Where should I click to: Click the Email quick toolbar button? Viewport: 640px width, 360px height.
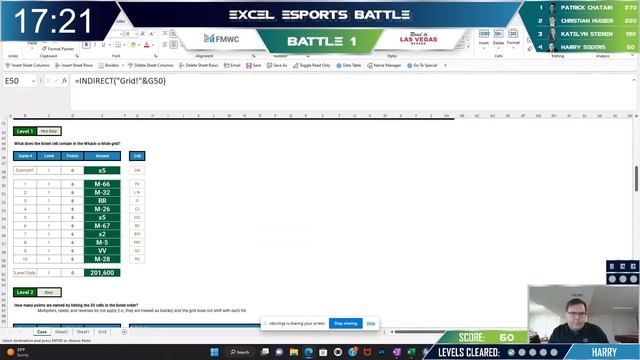coord(232,65)
